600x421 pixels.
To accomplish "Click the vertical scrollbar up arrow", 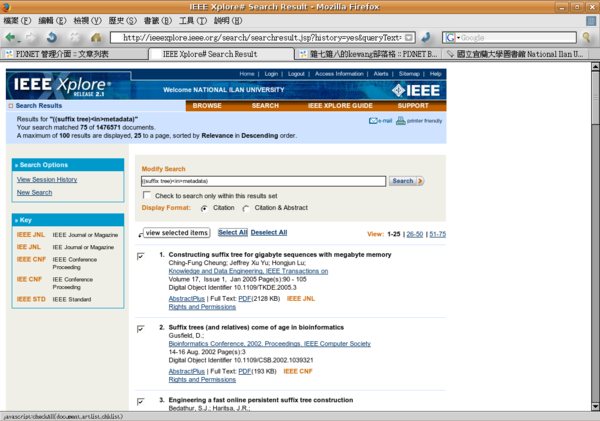I will 595,67.
